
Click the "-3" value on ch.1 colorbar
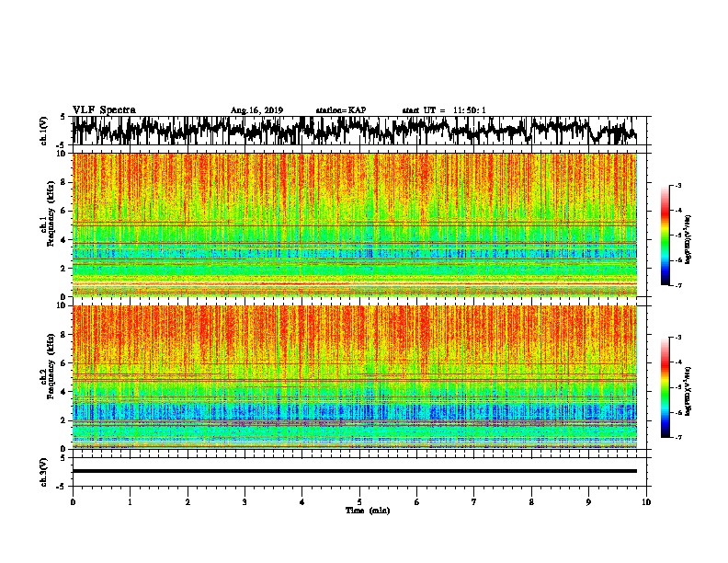click(677, 186)
